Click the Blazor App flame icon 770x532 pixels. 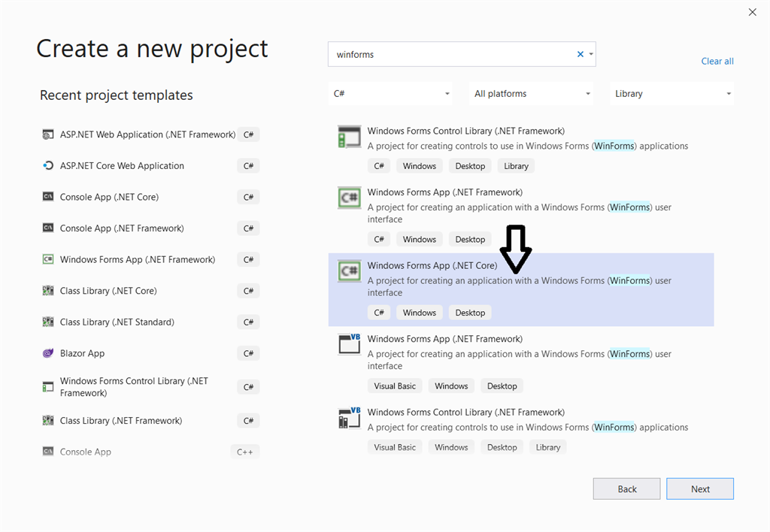[48, 353]
